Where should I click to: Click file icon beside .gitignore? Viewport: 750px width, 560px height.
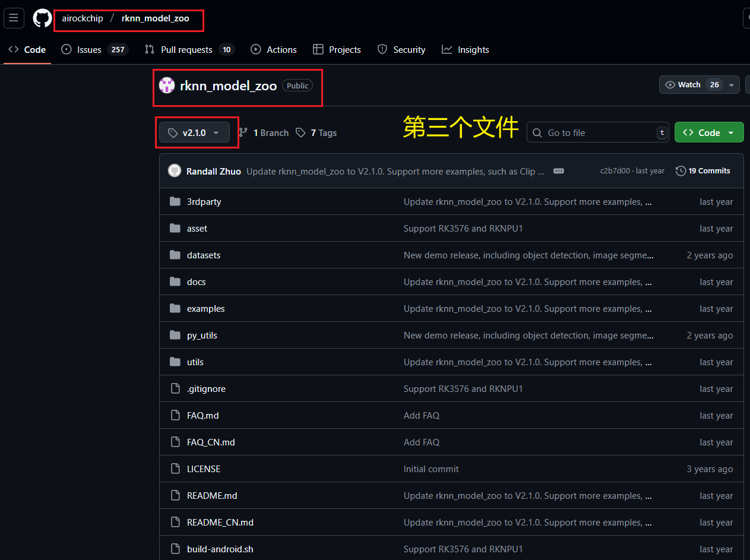click(175, 389)
